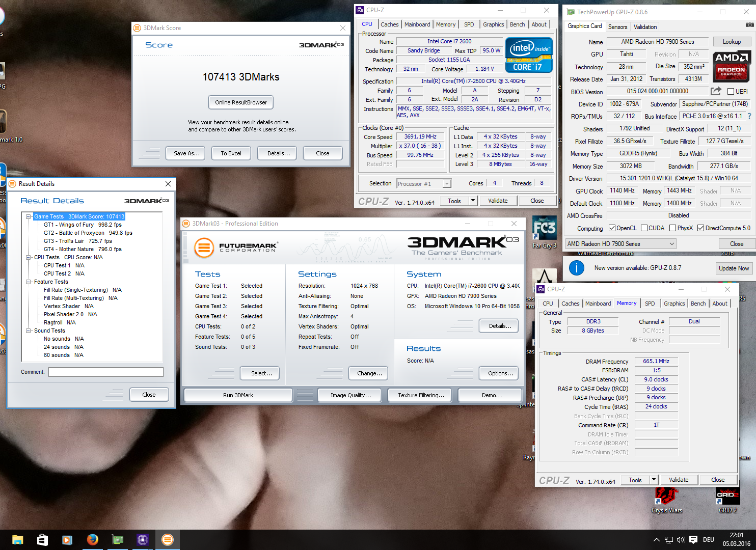
Task: Switch to 3DMark03 via its taskbar icon
Action: click(x=168, y=540)
